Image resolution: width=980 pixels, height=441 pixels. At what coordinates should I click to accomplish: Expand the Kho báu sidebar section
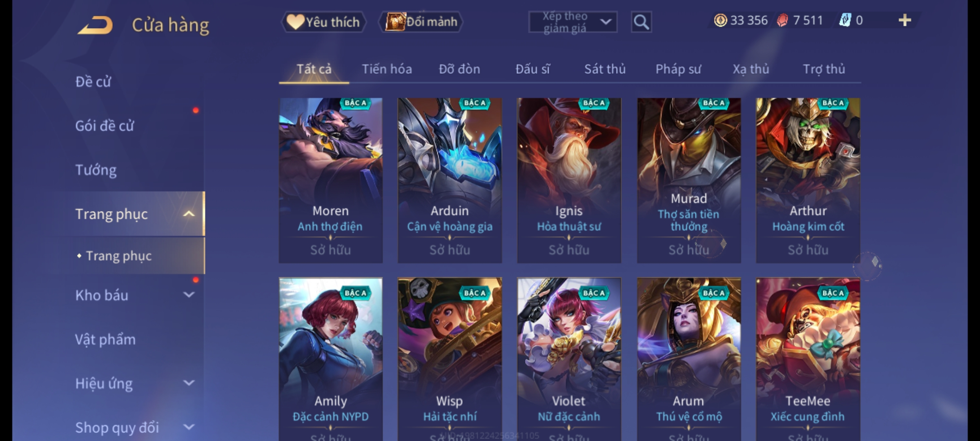coord(189,295)
